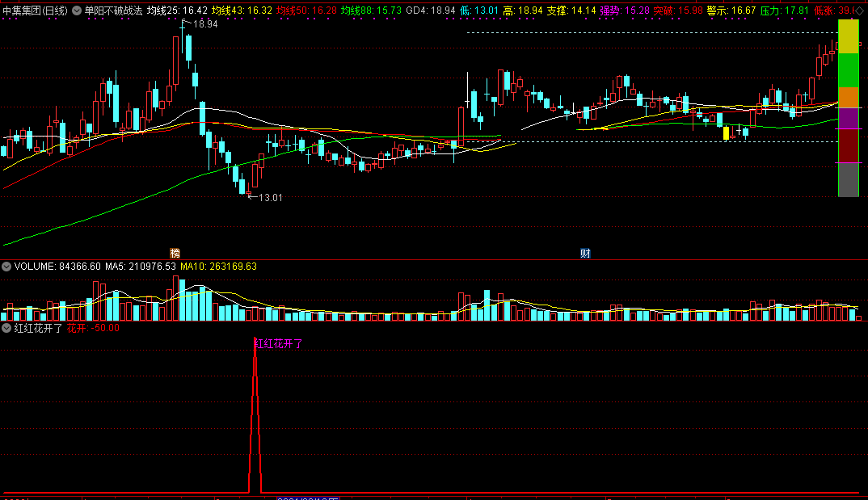Click the GD4: 18.94 value
The height and width of the screenshot is (500, 868).
(x=431, y=11)
